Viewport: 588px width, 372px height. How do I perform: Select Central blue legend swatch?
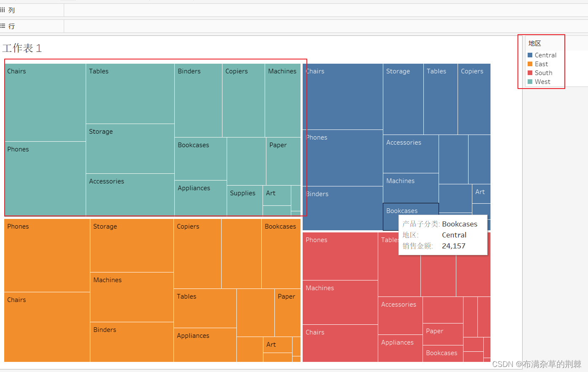[x=530, y=55]
